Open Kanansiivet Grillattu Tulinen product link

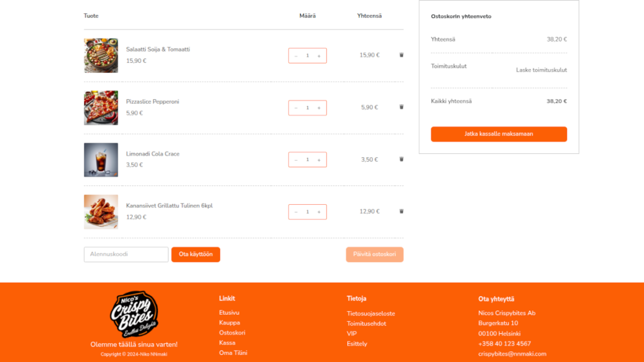click(169, 206)
